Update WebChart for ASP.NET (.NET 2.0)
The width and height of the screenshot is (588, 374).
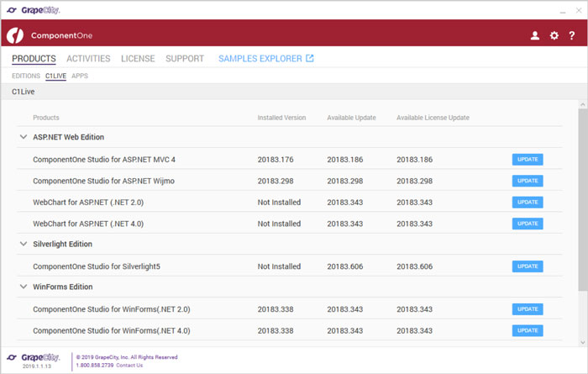(528, 203)
